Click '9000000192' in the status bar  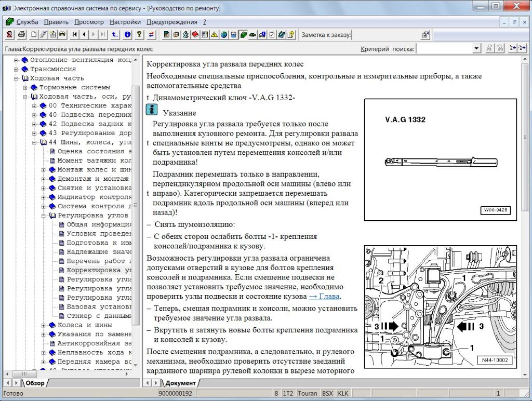(x=176, y=394)
